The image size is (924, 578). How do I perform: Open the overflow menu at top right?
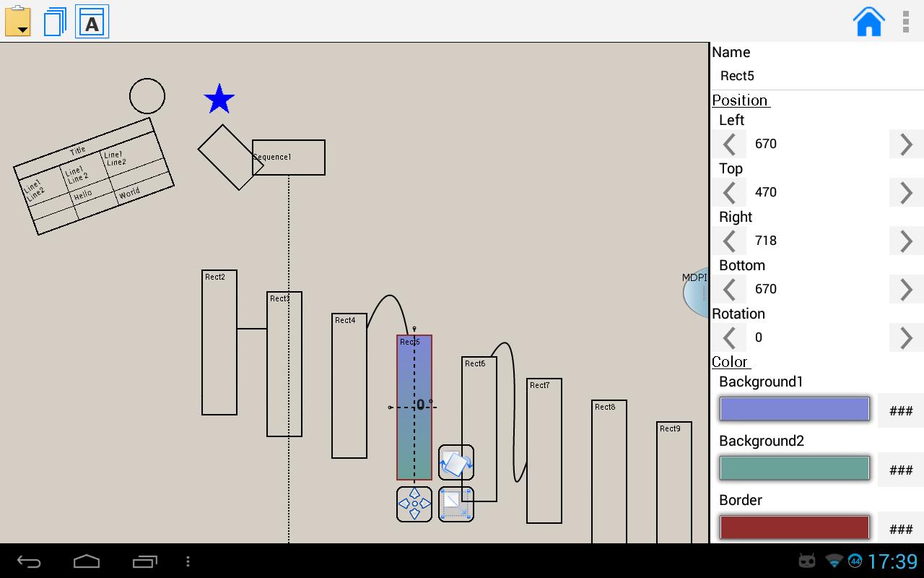906,21
